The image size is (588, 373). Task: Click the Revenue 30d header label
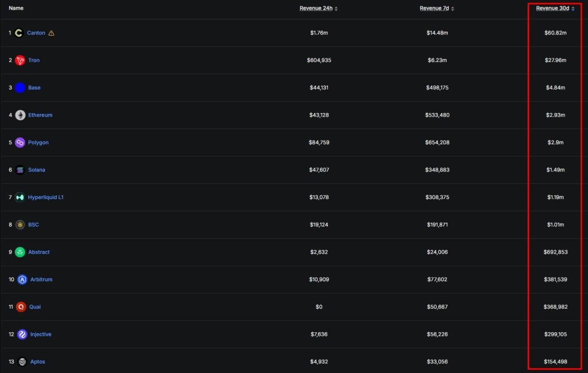click(x=552, y=8)
